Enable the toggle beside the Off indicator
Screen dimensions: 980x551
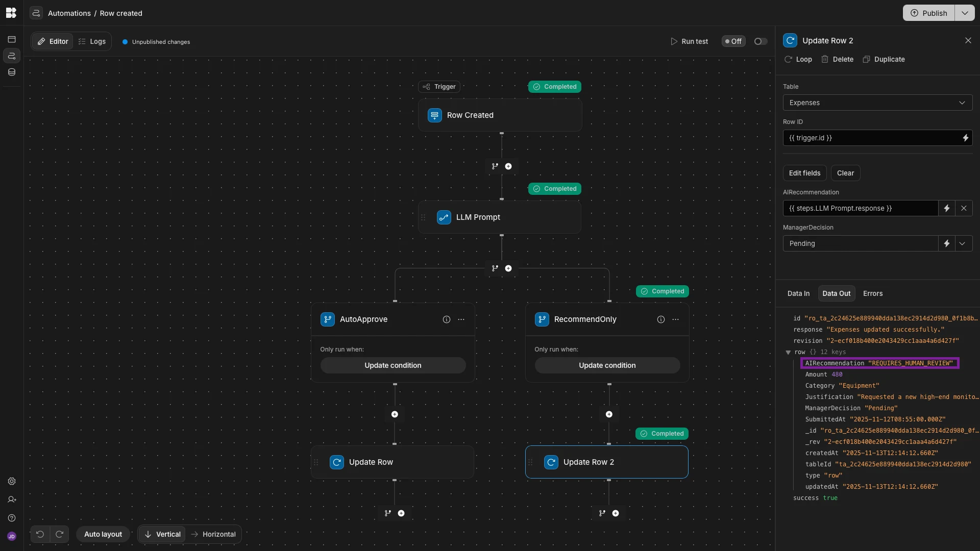click(x=759, y=41)
